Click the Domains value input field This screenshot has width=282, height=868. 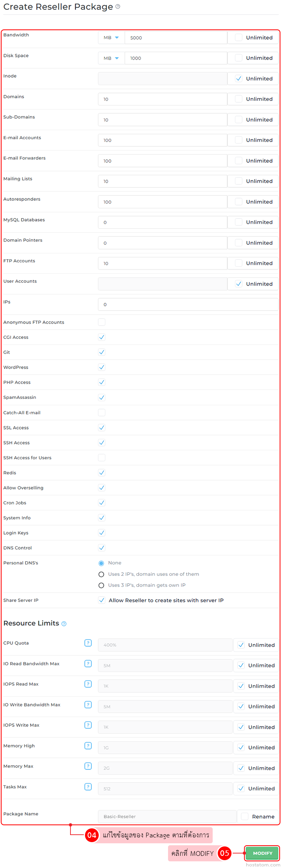163,99
